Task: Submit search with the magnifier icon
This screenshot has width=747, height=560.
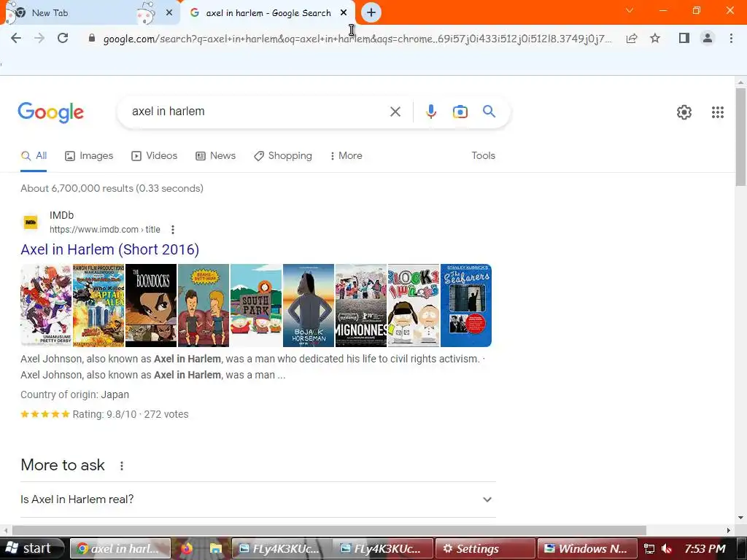Action: tap(489, 112)
